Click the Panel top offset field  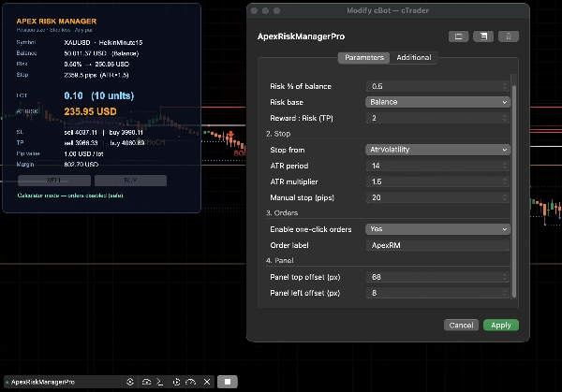(x=437, y=277)
